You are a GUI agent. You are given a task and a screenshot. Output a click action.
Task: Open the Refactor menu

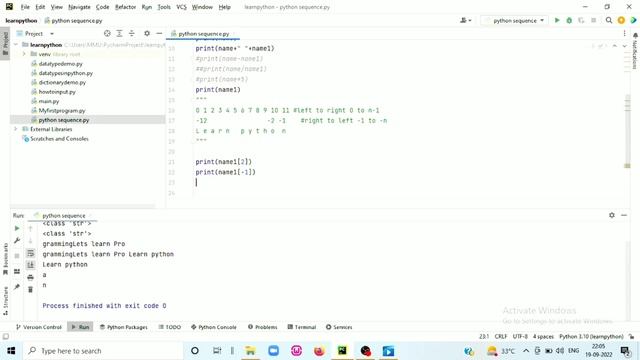click(125, 7)
